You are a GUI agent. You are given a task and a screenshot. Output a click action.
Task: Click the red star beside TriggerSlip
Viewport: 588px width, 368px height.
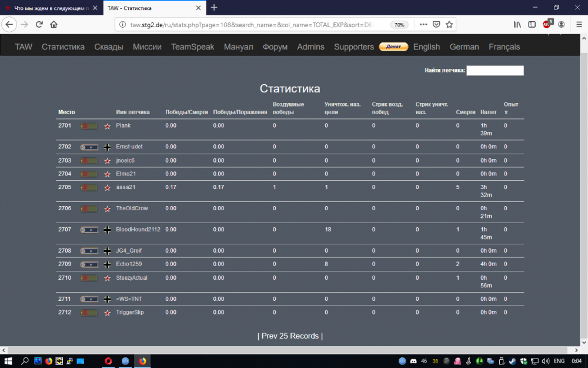coord(107,313)
